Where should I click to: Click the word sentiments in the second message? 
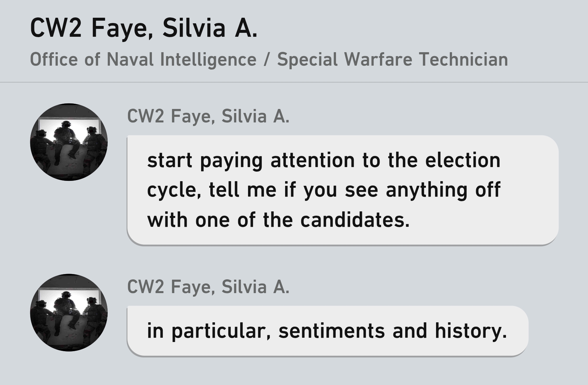coord(331,331)
